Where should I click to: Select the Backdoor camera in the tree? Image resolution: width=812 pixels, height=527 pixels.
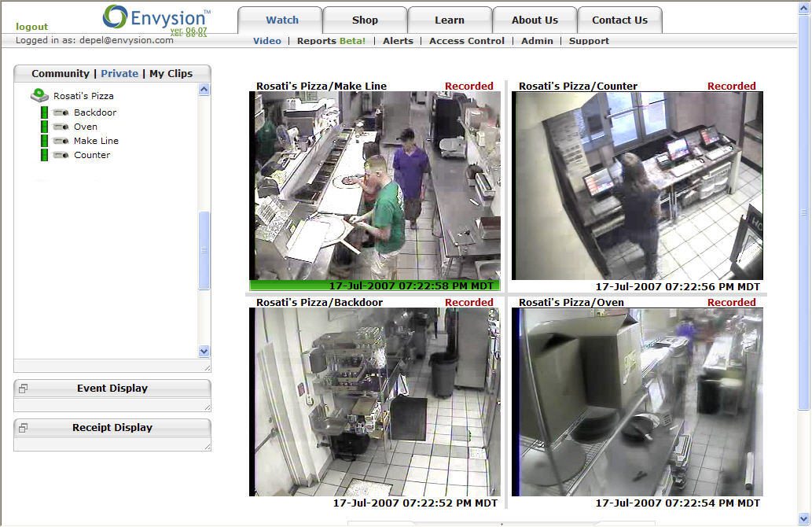click(x=95, y=112)
